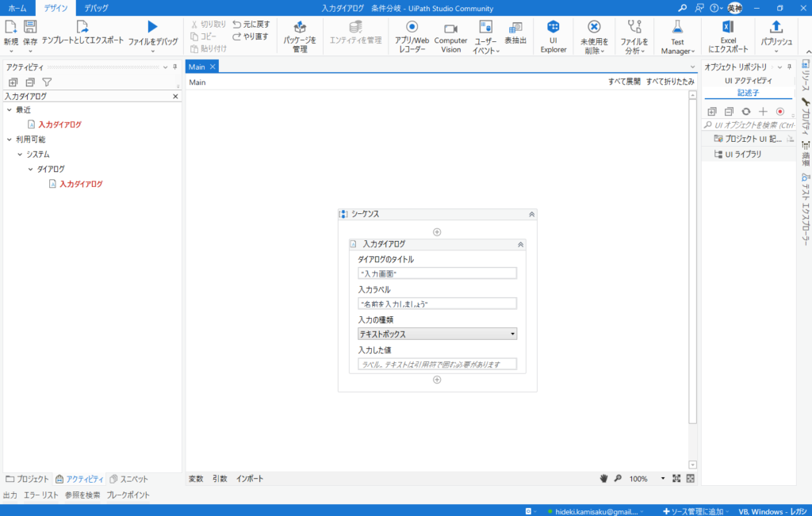The width and height of the screenshot is (812, 516).
Task: Switch to the デバッグ ribbon tab
Action: pyautogui.click(x=96, y=8)
